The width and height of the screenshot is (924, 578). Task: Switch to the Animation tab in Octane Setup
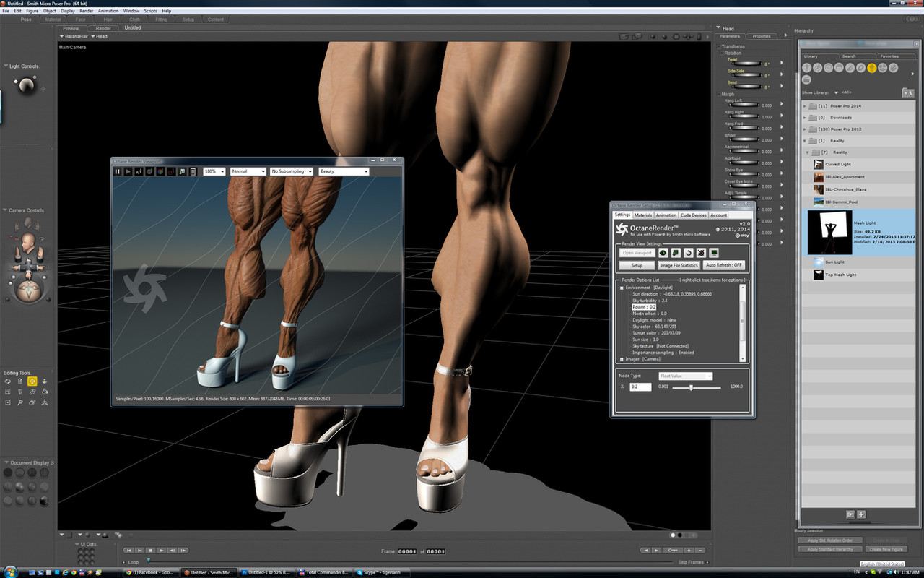tap(666, 215)
